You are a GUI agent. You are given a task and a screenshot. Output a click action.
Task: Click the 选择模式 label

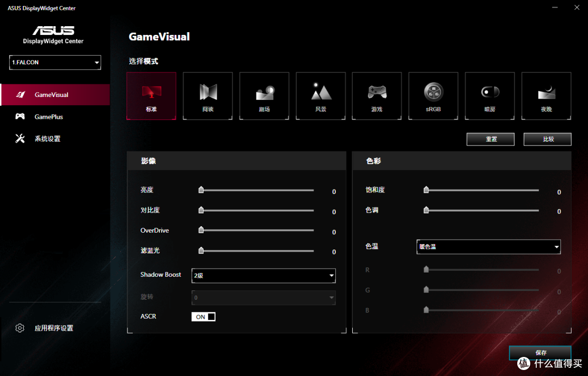pos(143,61)
